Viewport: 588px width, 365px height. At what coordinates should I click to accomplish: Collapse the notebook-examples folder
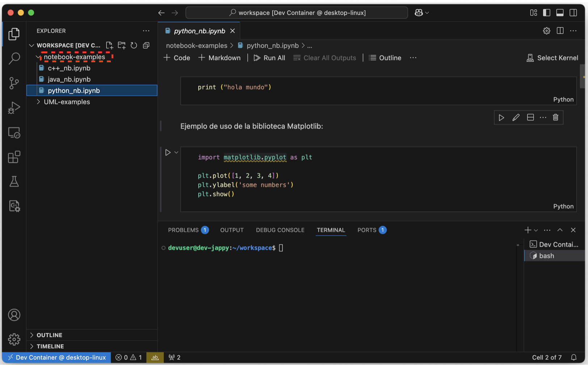click(38, 57)
